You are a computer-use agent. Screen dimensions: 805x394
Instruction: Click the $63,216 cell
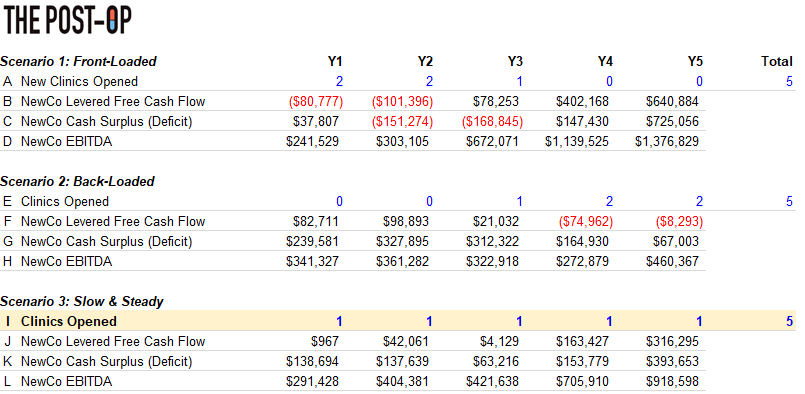pos(496,362)
